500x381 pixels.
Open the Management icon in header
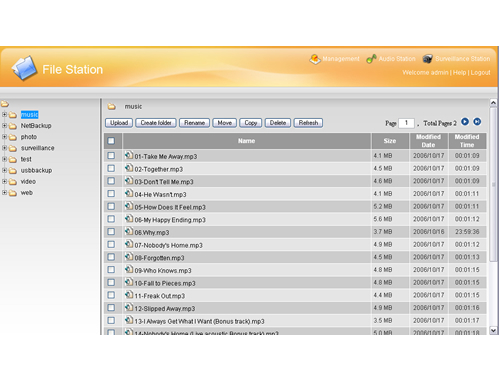coord(315,59)
